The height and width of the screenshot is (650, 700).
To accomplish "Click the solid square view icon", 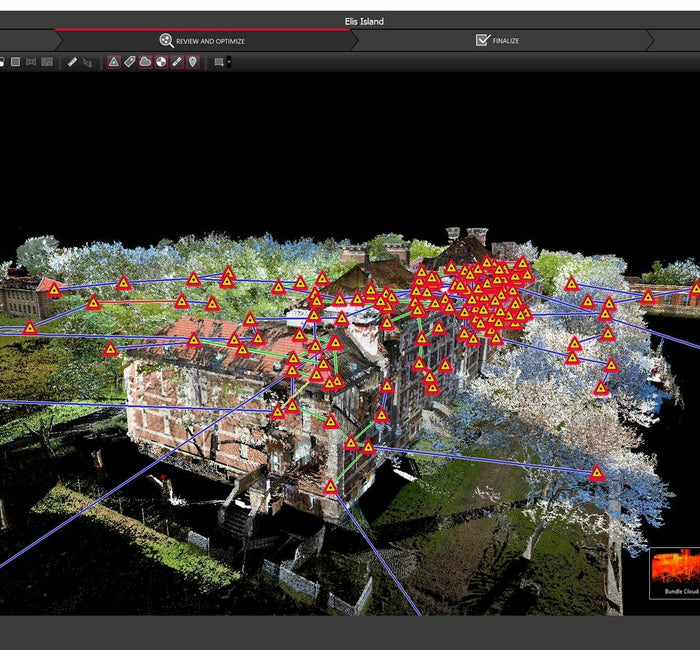I will 15,62.
